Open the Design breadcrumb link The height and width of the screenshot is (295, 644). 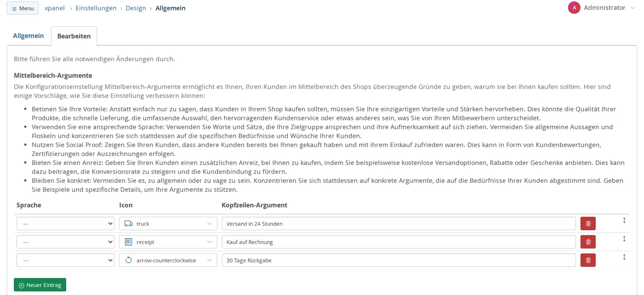[x=136, y=8]
